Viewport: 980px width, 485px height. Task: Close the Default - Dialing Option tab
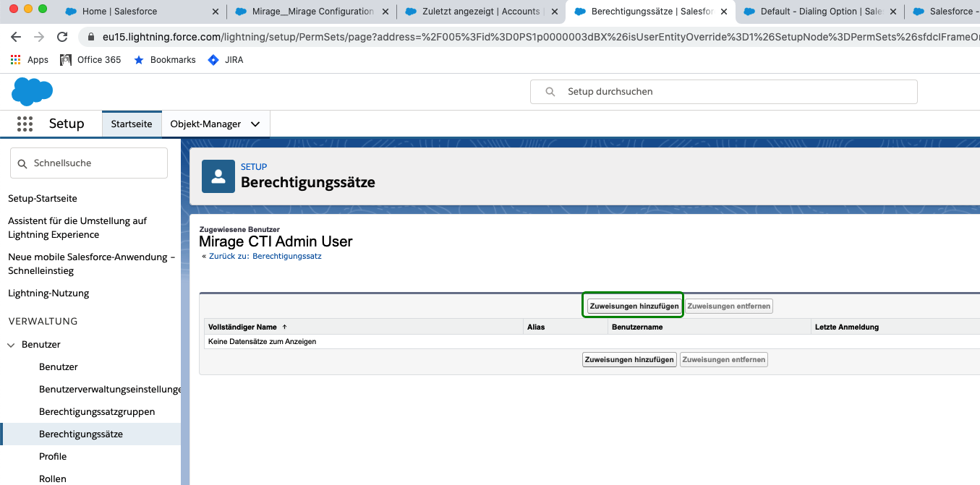tap(892, 12)
